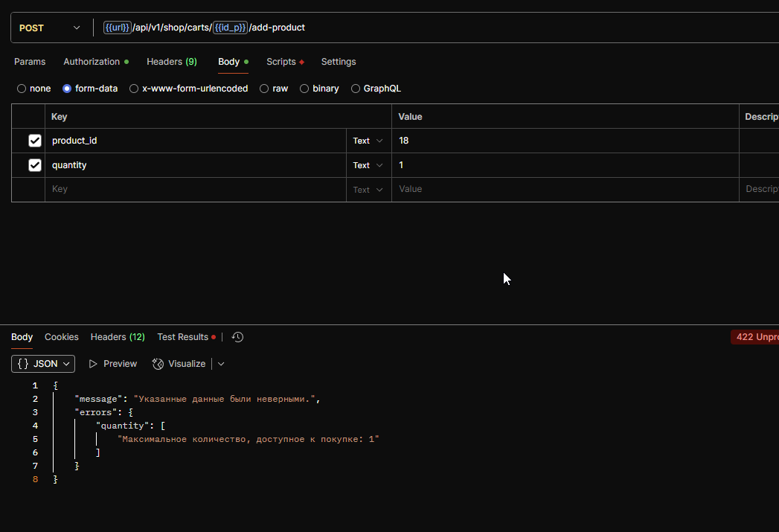Image resolution: width=779 pixels, height=532 pixels.
Task: Open the response Cookies tab
Action: [x=62, y=337]
